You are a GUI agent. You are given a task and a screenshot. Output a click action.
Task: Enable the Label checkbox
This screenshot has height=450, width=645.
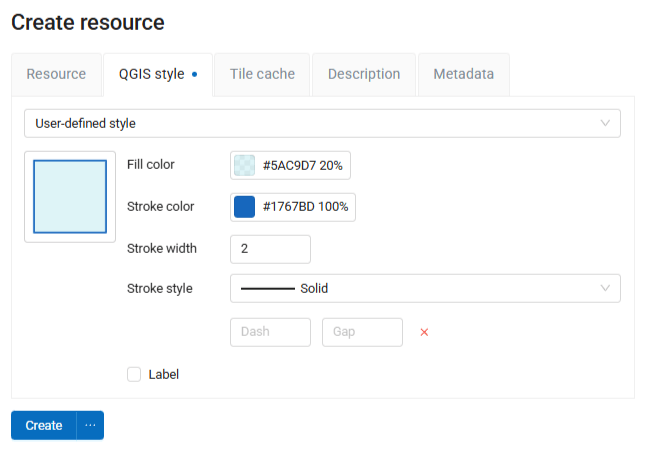tap(134, 374)
